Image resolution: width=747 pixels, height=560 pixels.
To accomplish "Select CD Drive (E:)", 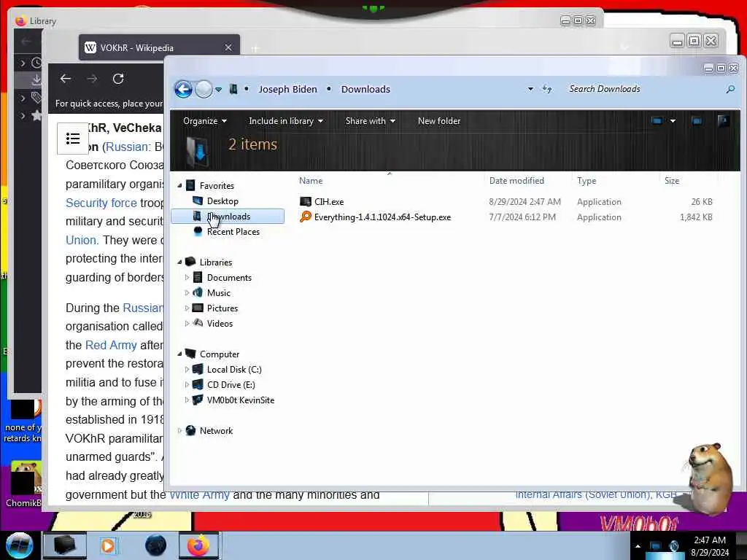I will coord(231,384).
